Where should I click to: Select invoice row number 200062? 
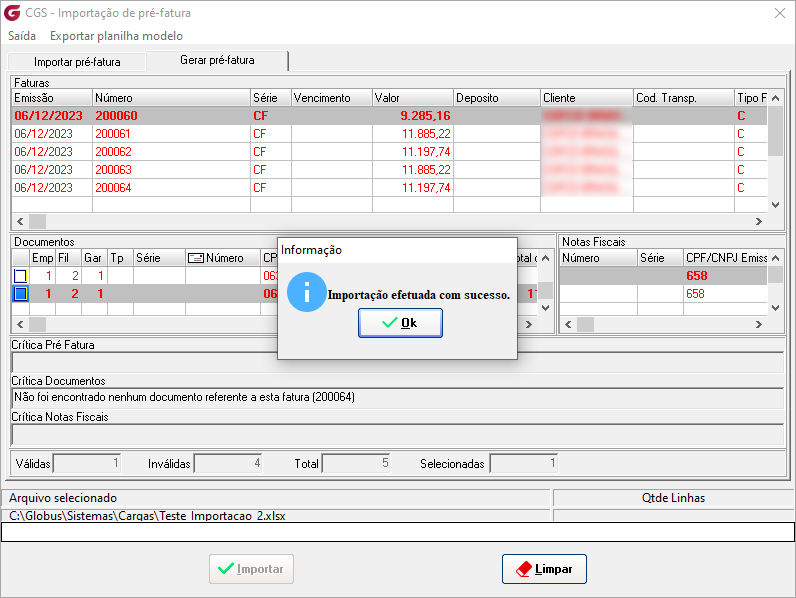click(389, 151)
